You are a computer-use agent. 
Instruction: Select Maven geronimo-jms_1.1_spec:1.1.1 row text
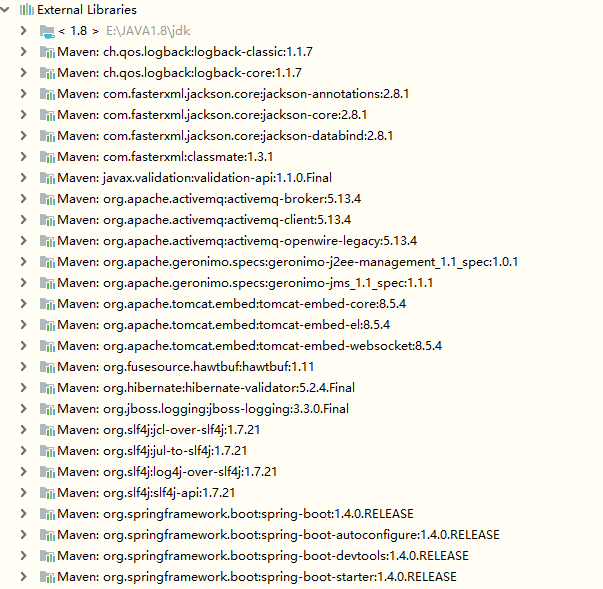[245, 283]
